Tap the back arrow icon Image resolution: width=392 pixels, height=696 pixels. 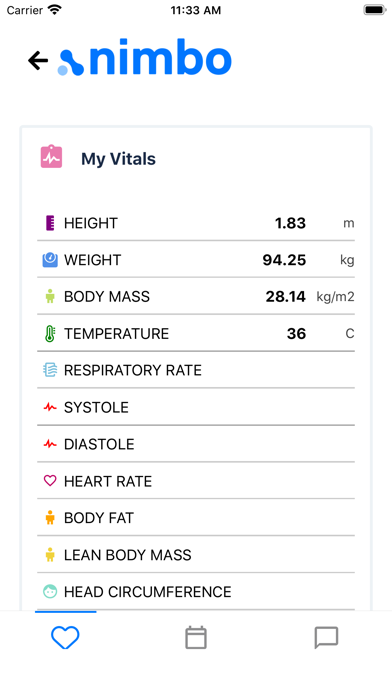click(x=38, y=60)
